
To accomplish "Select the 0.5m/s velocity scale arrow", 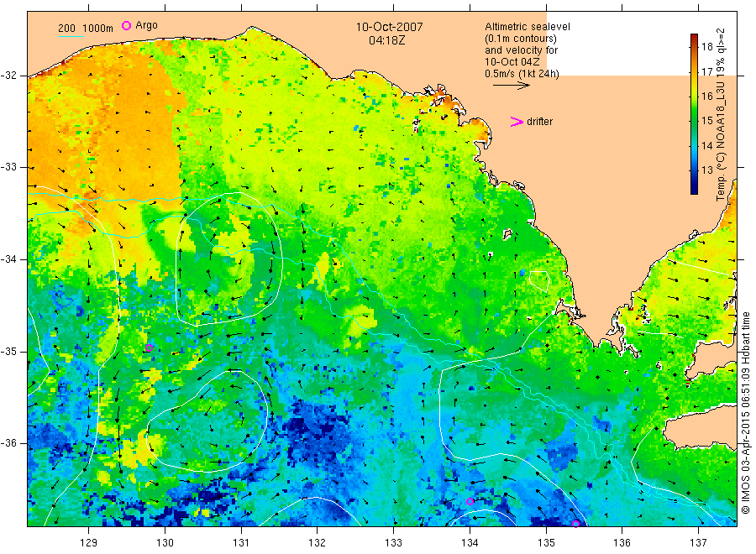I will click(x=512, y=86).
